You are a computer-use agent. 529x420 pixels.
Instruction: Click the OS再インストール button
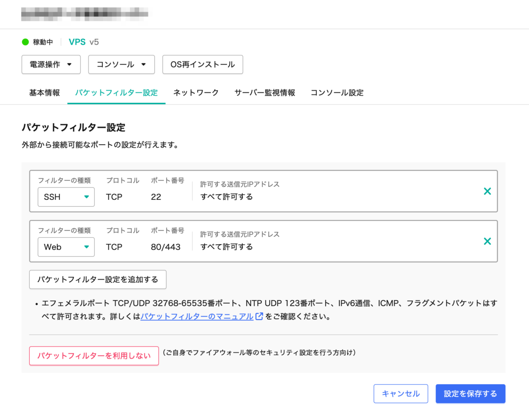[203, 64]
